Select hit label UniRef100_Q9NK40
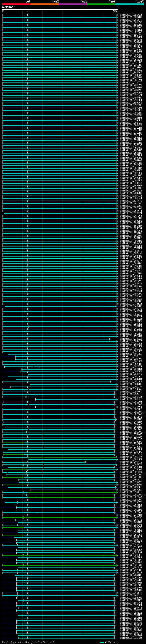Viewport: 146px width, 644px height. [131, 392]
